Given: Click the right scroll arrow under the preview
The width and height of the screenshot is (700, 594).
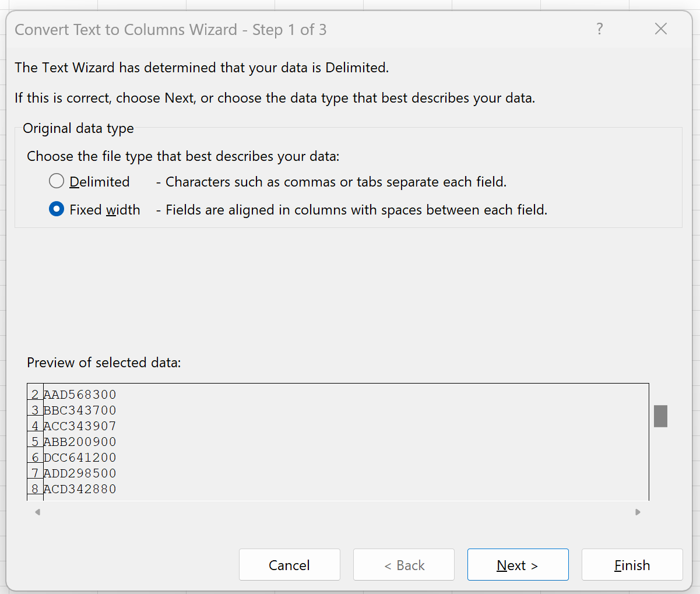Looking at the screenshot, I should 638,512.
